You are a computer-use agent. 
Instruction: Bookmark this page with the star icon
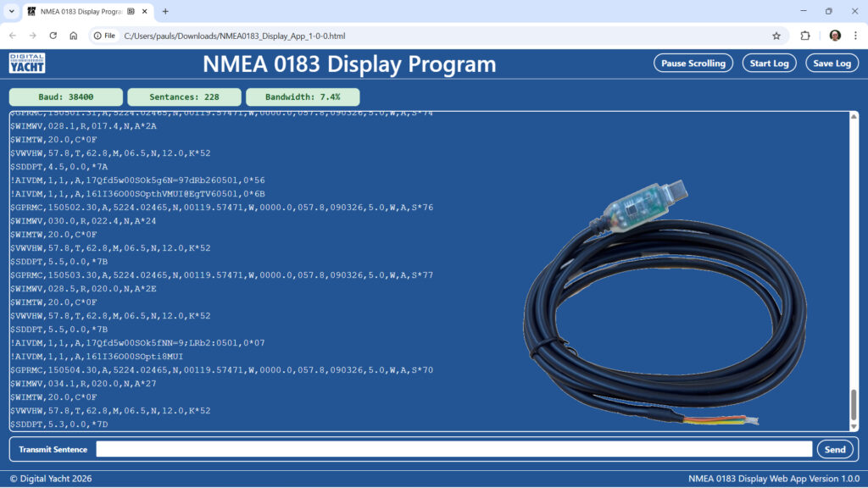point(776,36)
